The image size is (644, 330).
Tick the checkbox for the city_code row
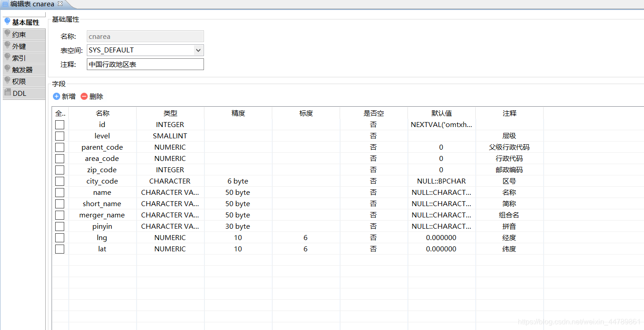[60, 181]
